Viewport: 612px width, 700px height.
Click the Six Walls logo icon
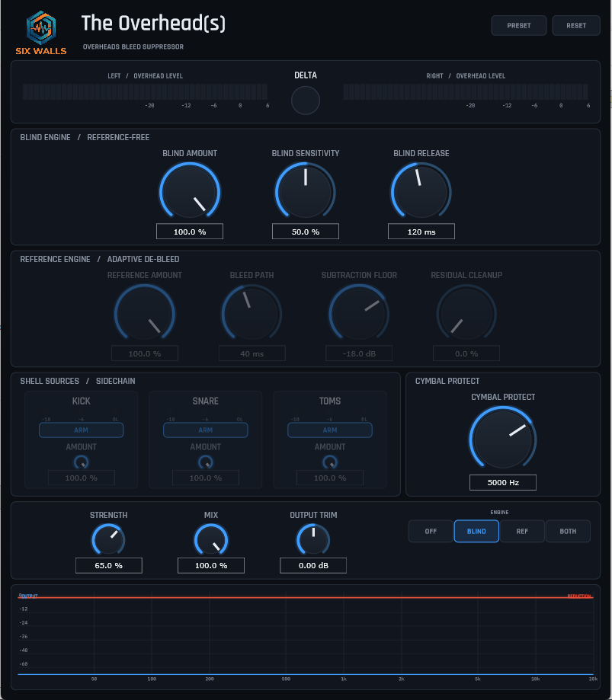pyautogui.click(x=41, y=27)
